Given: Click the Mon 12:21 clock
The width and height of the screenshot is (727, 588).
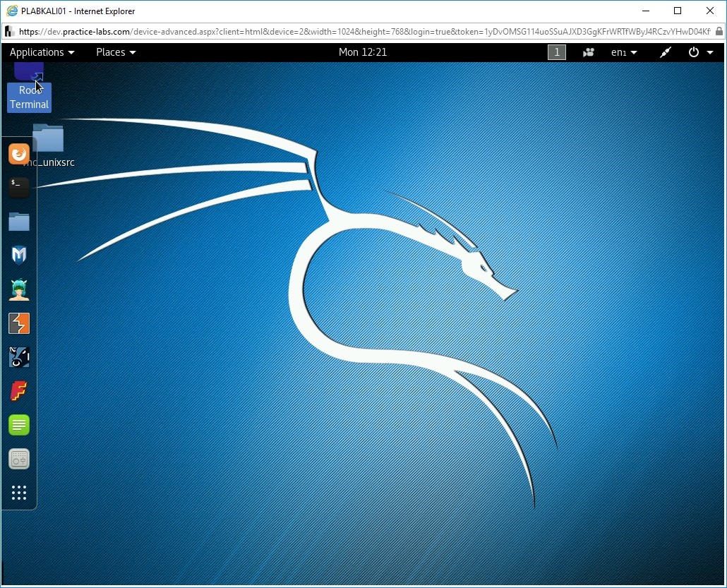Looking at the screenshot, I should pyautogui.click(x=363, y=52).
